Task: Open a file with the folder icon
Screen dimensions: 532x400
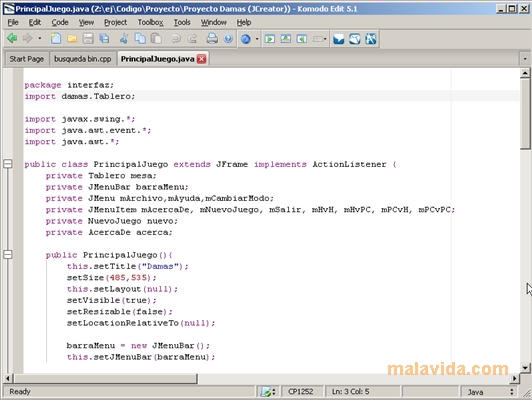Action: [72, 38]
